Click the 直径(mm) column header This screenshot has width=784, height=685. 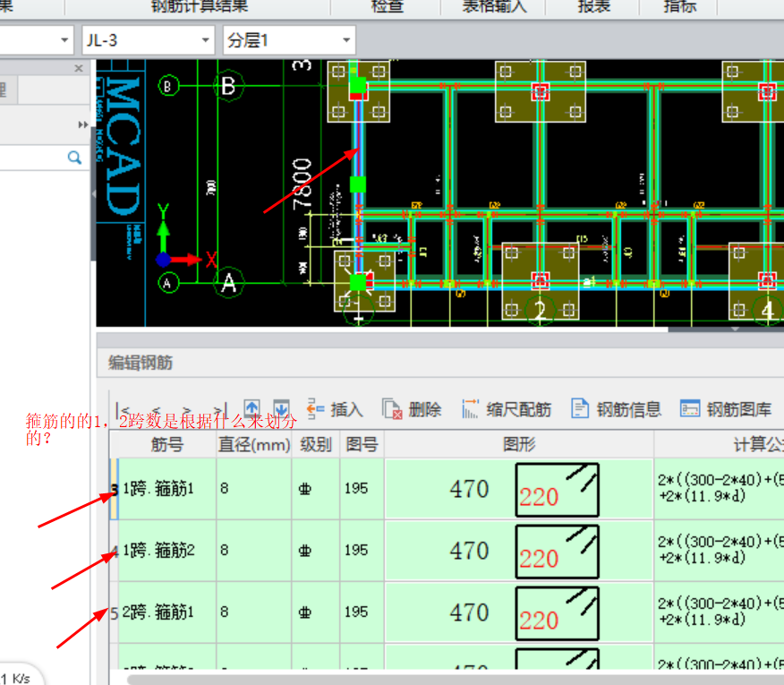click(254, 444)
